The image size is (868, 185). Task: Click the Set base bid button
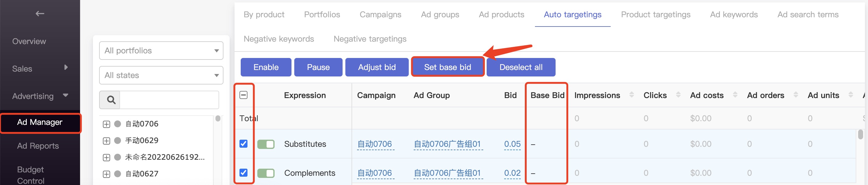(448, 67)
